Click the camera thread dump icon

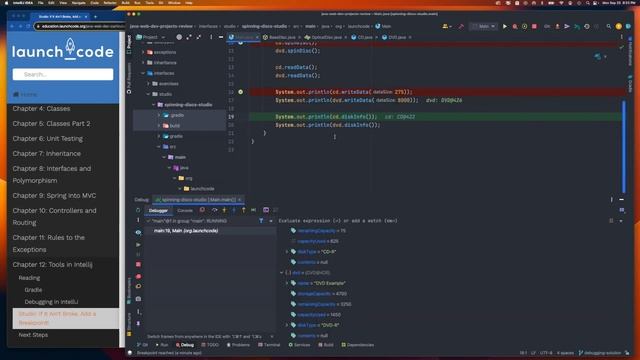tap(138, 299)
